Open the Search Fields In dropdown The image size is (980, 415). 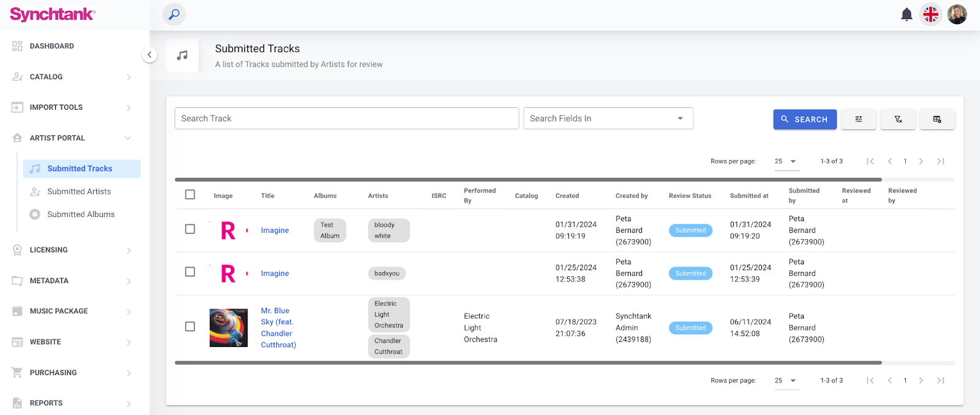click(608, 118)
